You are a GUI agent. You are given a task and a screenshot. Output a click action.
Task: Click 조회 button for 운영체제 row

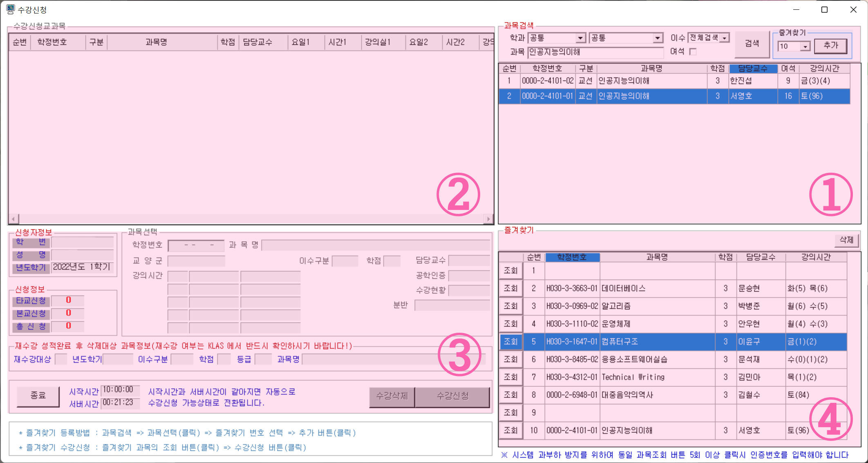point(511,324)
